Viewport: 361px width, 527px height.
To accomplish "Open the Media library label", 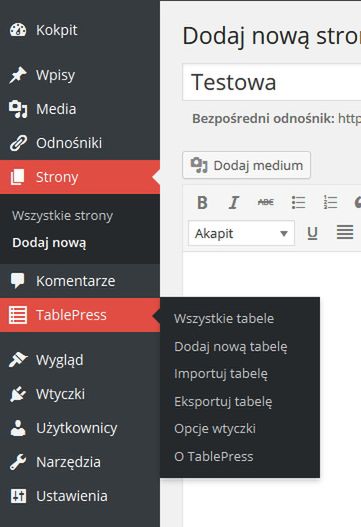I will [56, 109].
